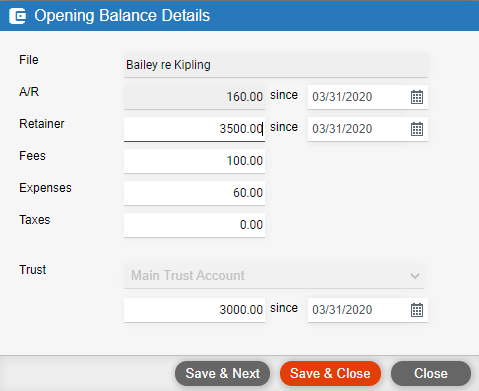Click the Trust amount field showing 3000.00
Viewport: 479px width, 391px height.
194,310
